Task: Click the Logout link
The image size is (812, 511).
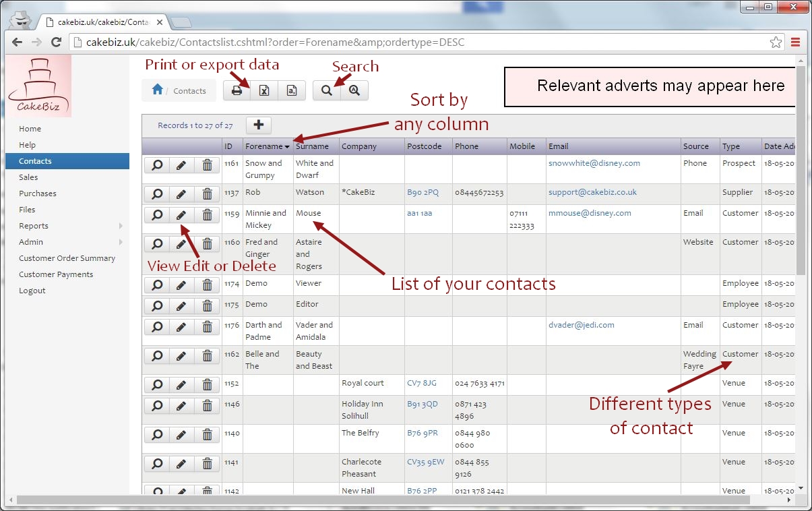Action: click(32, 291)
